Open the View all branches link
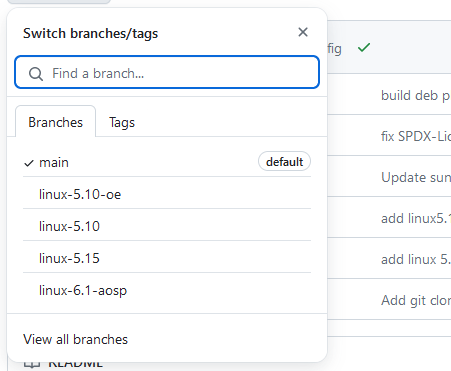The image size is (451, 371). coord(75,339)
